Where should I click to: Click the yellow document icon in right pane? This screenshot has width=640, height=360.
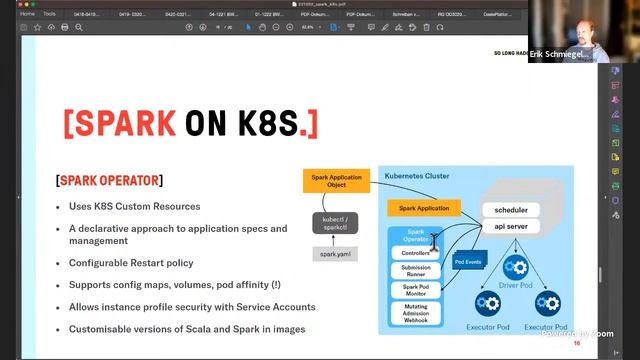tap(616, 157)
